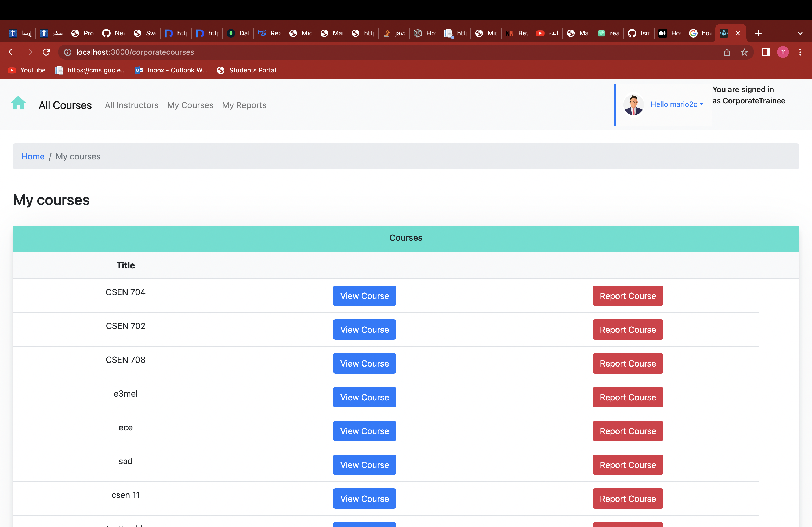The height and width of the screenshot is (527, 812).
Task: Report Course for sad
Action: tap(628, 465)
